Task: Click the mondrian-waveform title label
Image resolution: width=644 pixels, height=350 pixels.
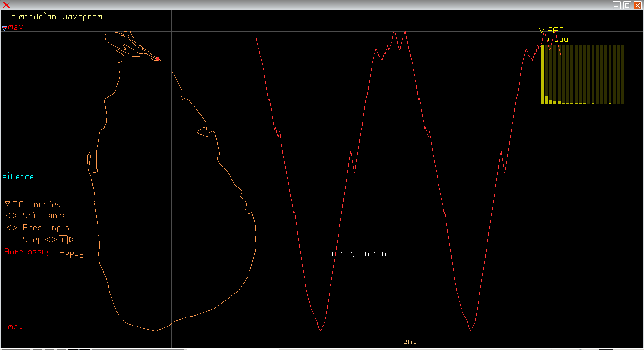Action: pyautogui.click(x=60, y=16)
